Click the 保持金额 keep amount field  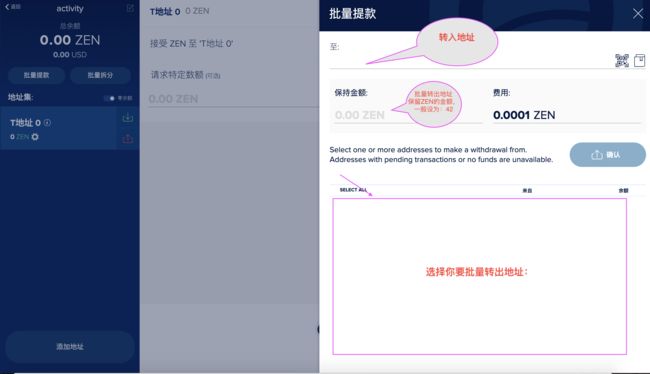click(408, 115)
